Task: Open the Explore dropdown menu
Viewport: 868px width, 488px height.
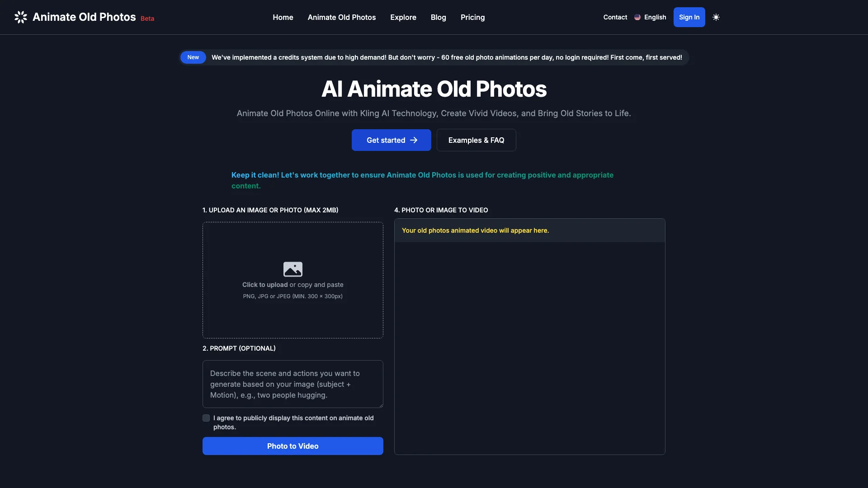Action: click(x=404, y=17)
